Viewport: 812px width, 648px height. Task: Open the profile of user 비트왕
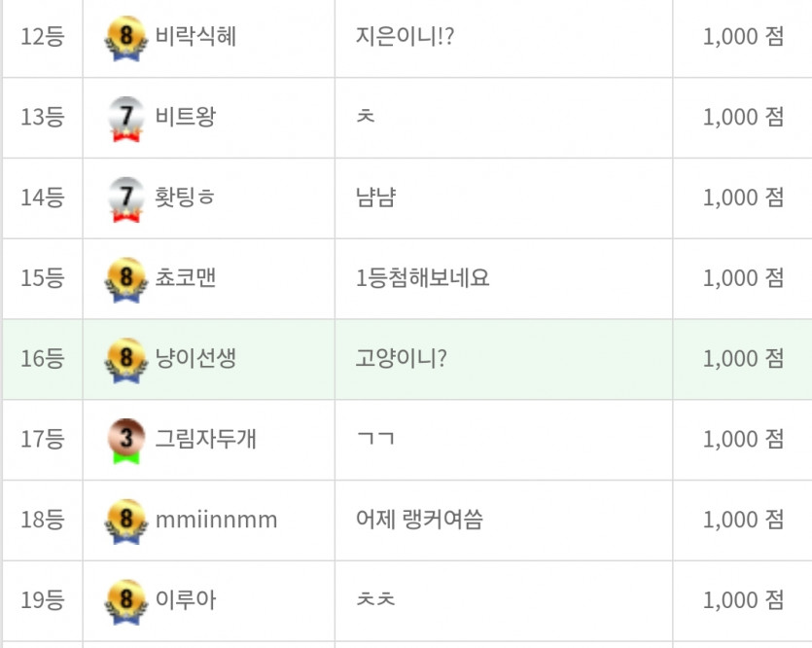pos(186,117)
